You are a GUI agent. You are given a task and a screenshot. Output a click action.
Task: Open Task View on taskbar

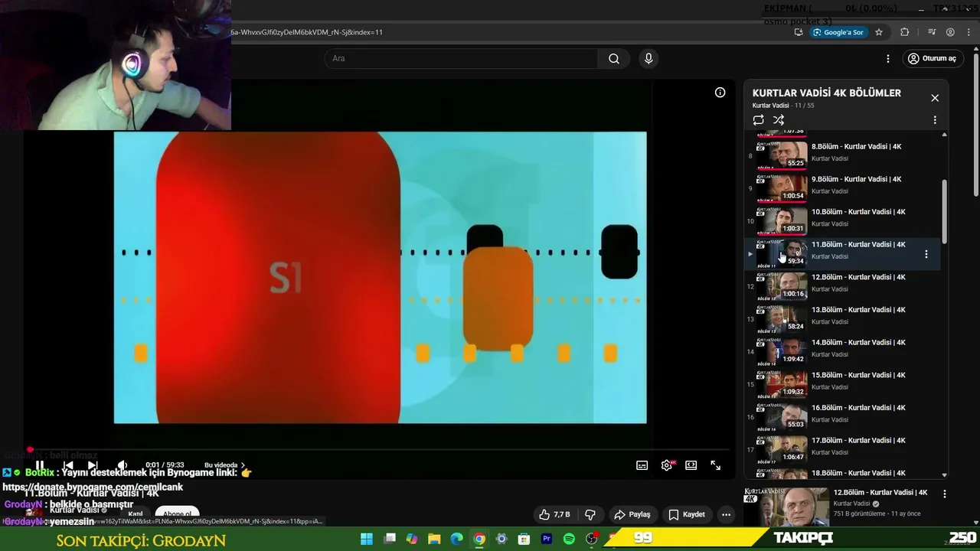pyautogui.click(x=390, y=539)
